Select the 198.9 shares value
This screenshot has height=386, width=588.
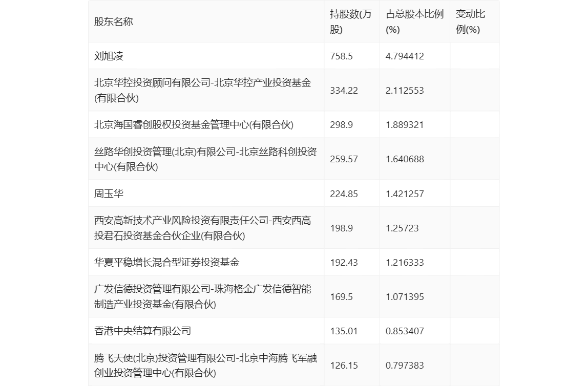click(341, 228)
